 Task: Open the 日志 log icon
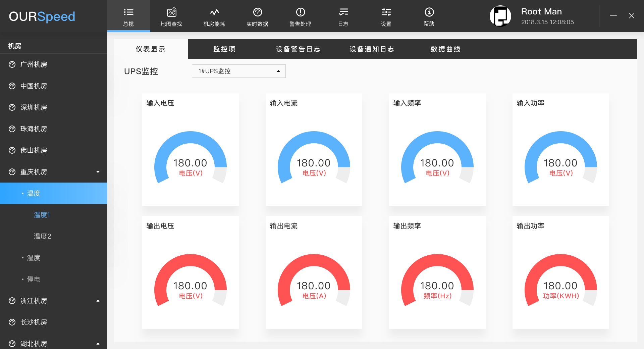tap(343, 16)
